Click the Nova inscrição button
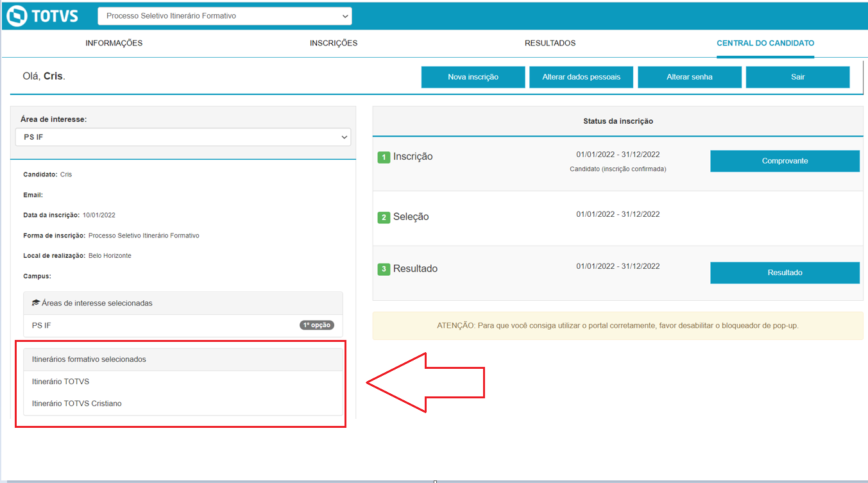This screenshot has height=483, width=868. [473, 77]
